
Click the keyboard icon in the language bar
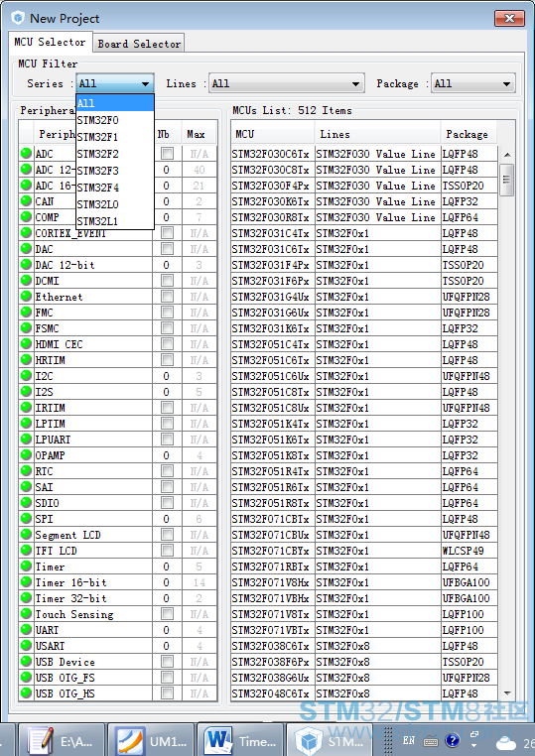(x=431, y=741)
